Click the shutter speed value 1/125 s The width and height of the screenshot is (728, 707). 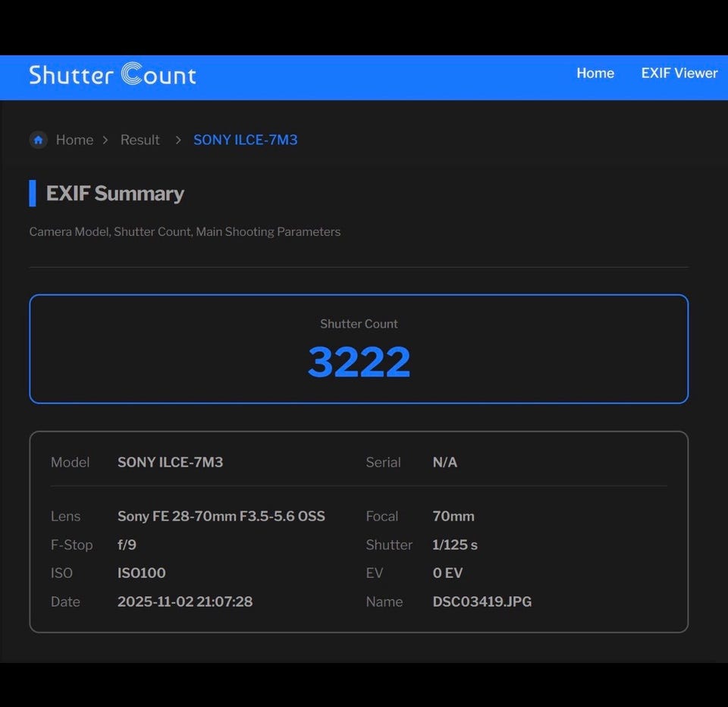point(455,545)
